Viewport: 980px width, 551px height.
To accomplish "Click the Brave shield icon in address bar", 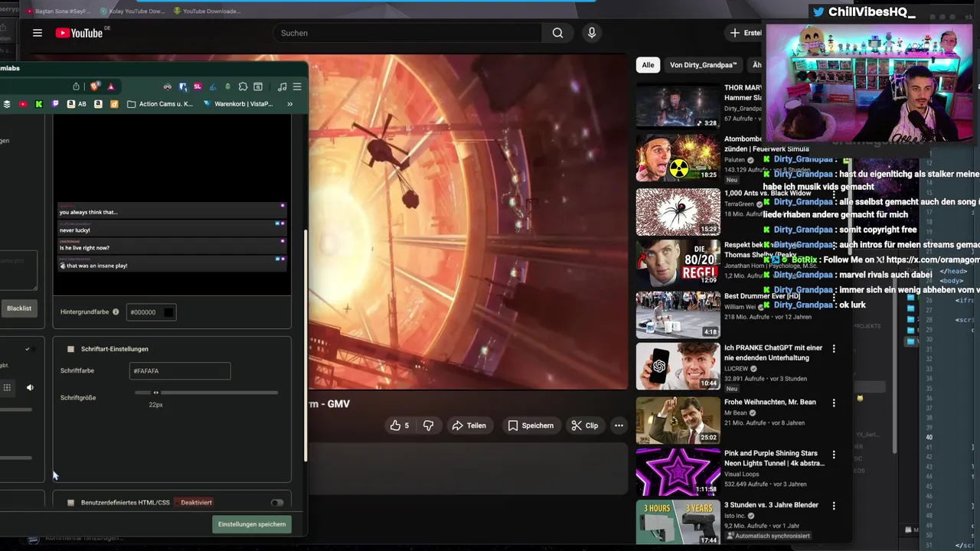I will 95,86.
